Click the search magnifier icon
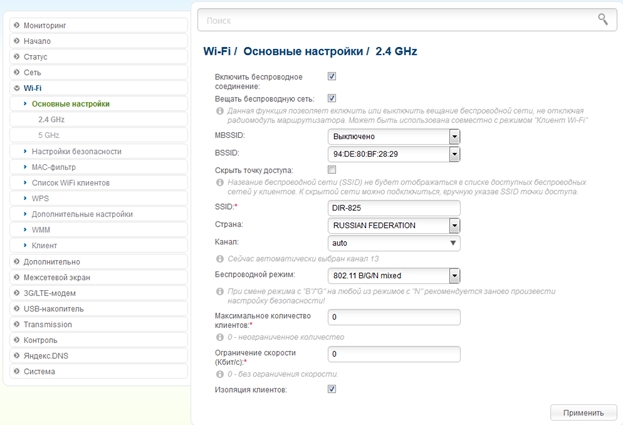 click(602, 19)
